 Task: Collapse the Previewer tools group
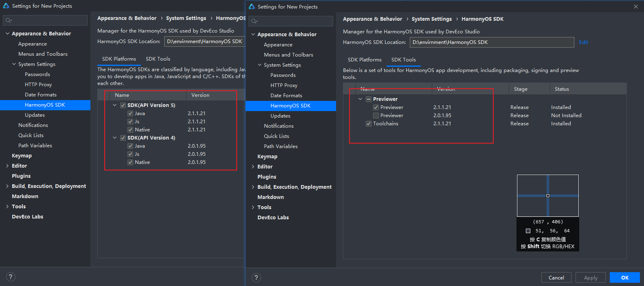[360, 99]
